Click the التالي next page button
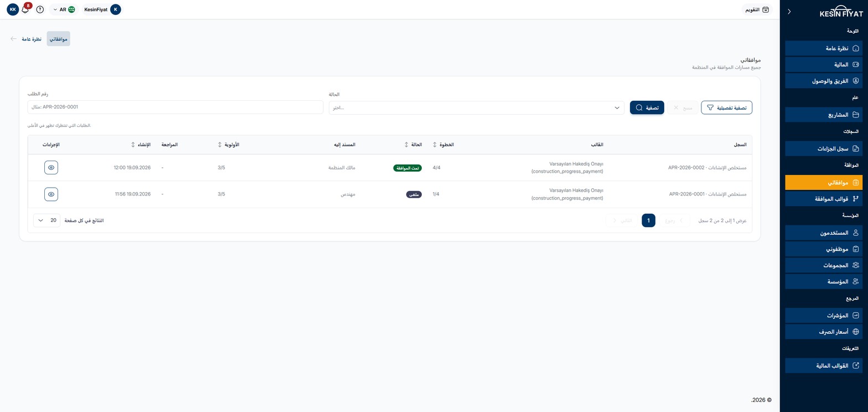Viewport: 868px width, 412px height. coord(622,220)
